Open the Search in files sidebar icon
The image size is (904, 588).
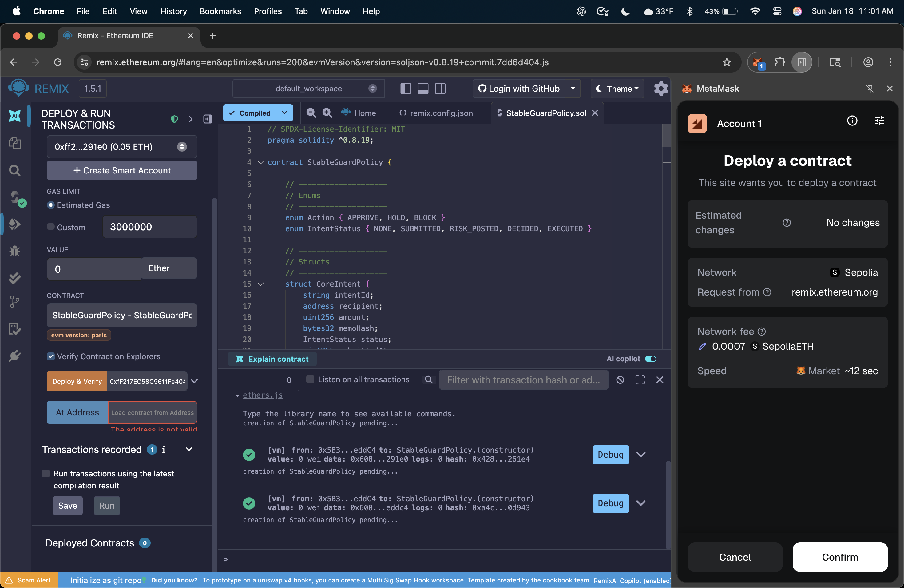14,171
